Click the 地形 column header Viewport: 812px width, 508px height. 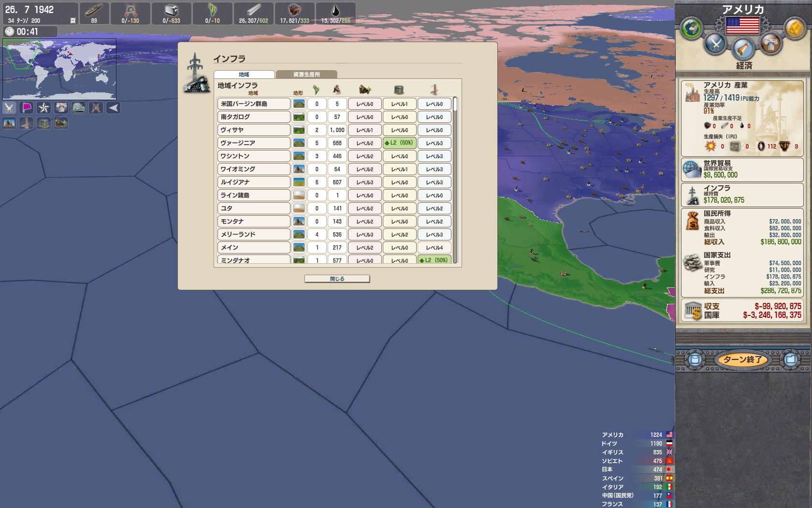(298, 93)
